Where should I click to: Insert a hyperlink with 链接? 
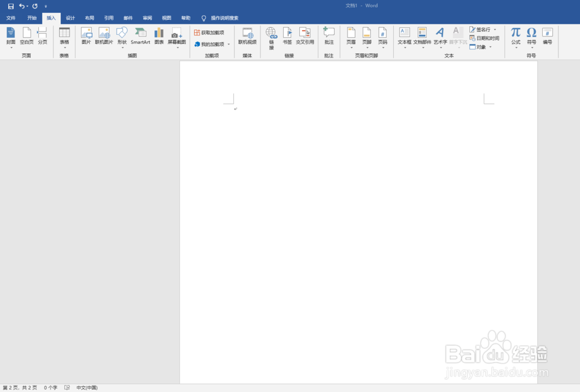[x=271, y=38]
